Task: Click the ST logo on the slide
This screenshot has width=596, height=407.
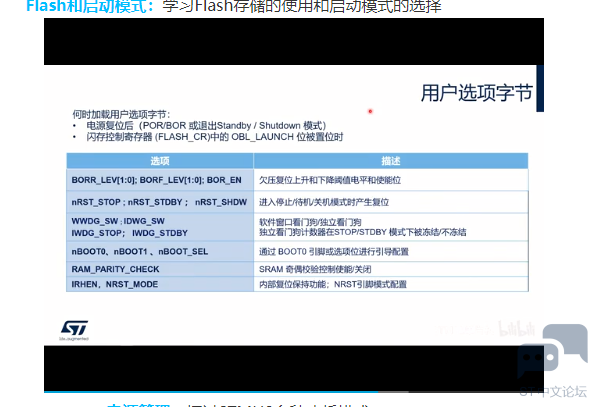Action: pos(74,330)
